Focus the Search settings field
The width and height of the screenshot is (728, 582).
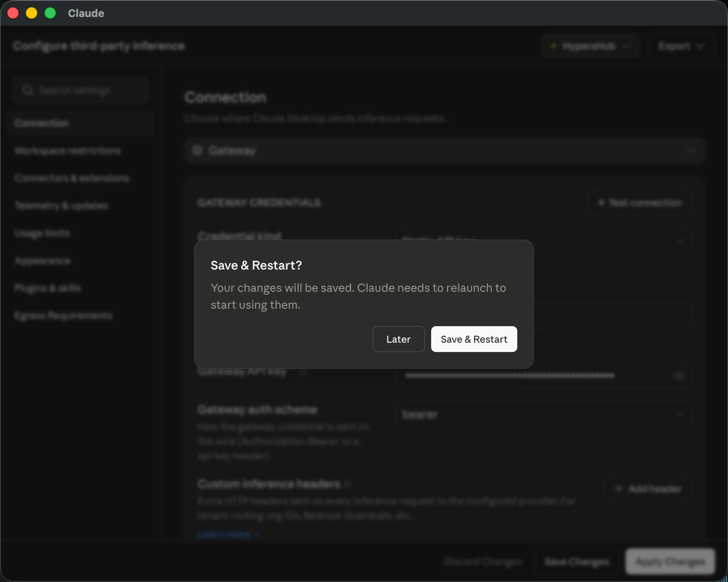[x=81, y=90]
